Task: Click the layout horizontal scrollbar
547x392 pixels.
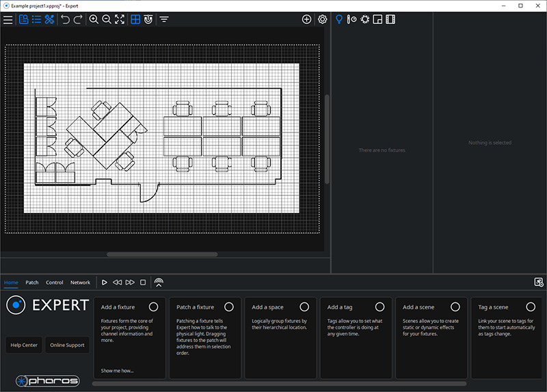Action: 162,254
